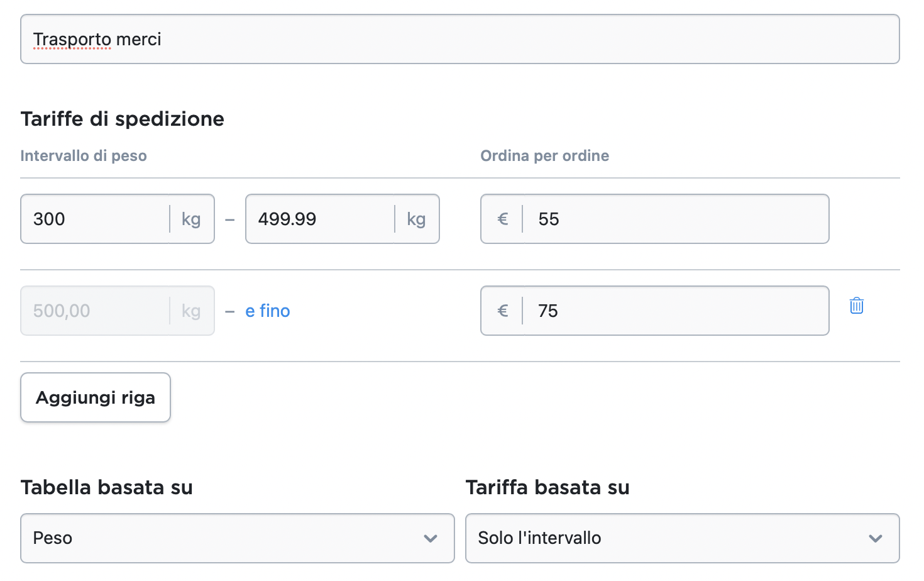Click the kg unit next to 300
924x581 pixels.
tap(191, 219)
